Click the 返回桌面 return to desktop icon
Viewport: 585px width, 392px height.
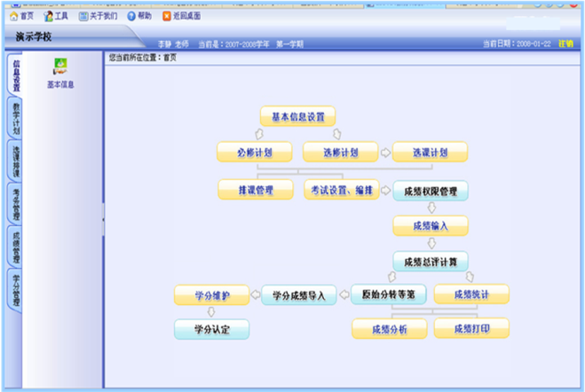tap(167, 16)
